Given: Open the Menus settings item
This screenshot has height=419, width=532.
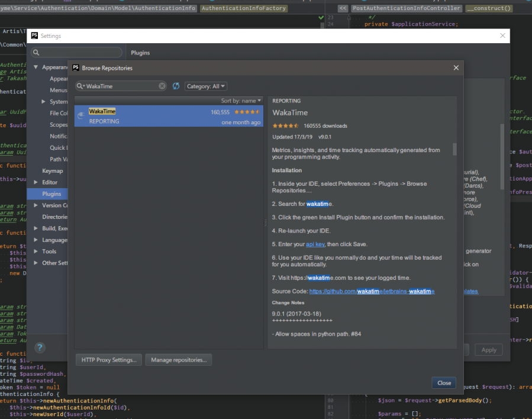Looking at the screenshot, I should click(x=59, y=90).
